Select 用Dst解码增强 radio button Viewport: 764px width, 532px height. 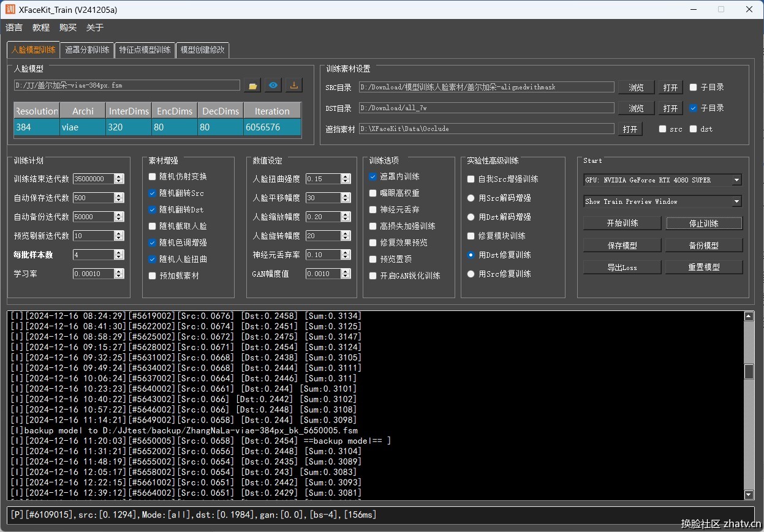pyautogui.click(x=471, y=217)
